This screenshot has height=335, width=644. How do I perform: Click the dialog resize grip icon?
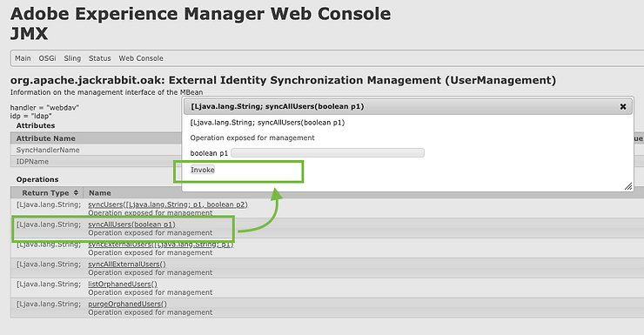(628, 186)
